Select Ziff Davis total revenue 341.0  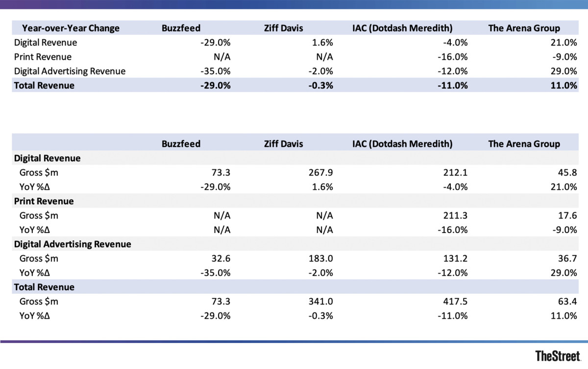pyautogui.click(x=321, y=301)
